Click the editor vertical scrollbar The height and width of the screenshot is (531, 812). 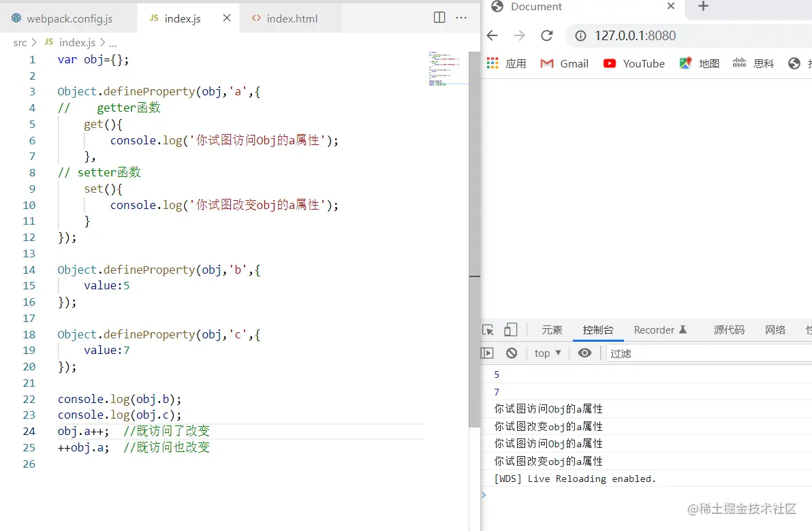pyautogui.click(x=474, y=239)
